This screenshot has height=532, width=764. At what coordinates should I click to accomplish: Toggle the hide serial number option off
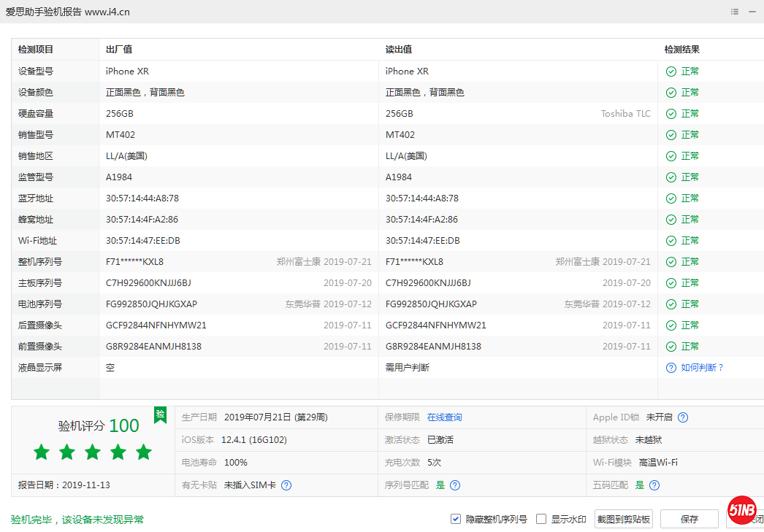[457, 518]
